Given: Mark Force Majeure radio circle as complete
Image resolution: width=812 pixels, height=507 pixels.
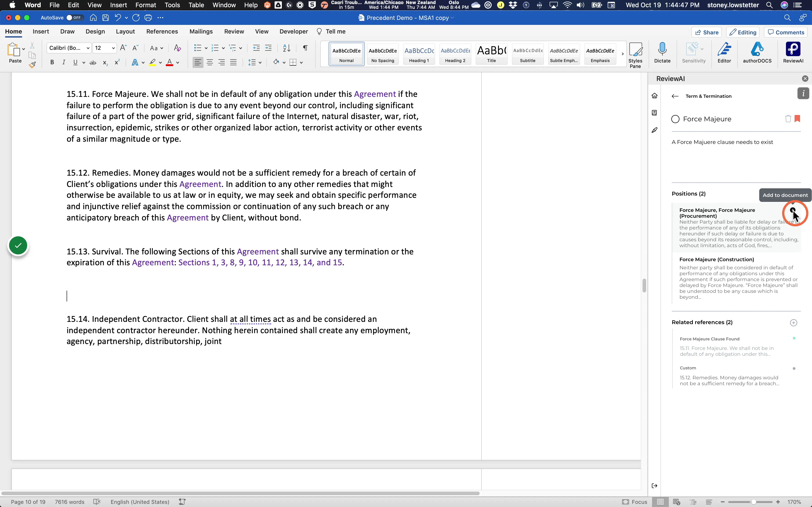Looking at the screenshot, I should [675, 119].
